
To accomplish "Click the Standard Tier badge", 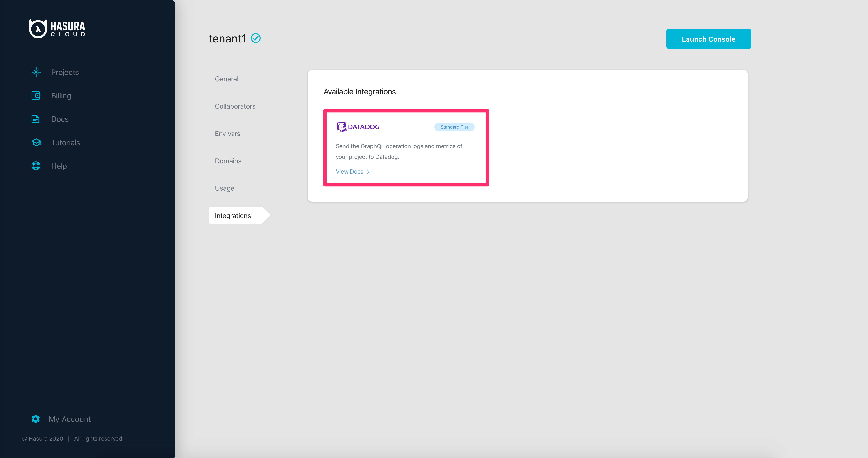I will click(x=454, y=127).
